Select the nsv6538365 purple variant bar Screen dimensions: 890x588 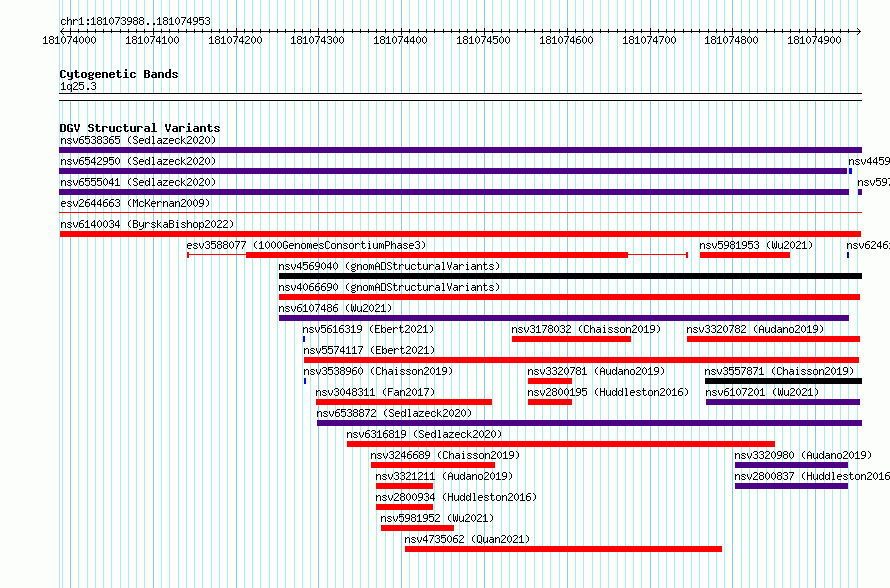[460, 150]
